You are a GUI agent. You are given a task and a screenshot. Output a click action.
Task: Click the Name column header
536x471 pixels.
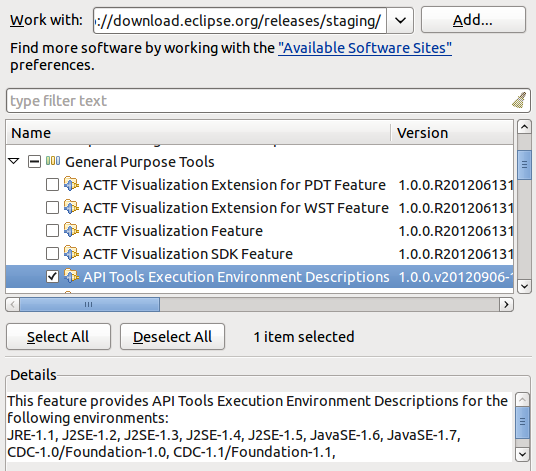coord(198,133)
